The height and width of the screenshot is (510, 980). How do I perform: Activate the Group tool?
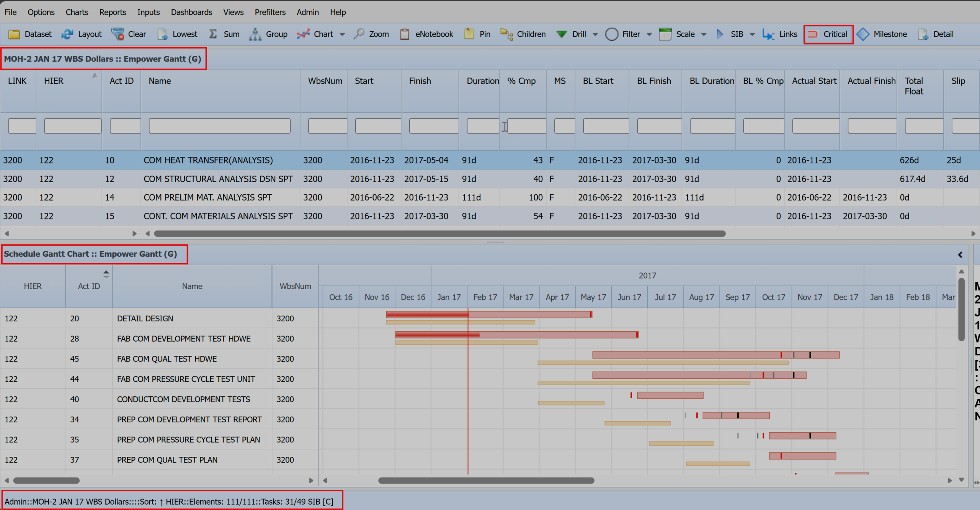269,34
